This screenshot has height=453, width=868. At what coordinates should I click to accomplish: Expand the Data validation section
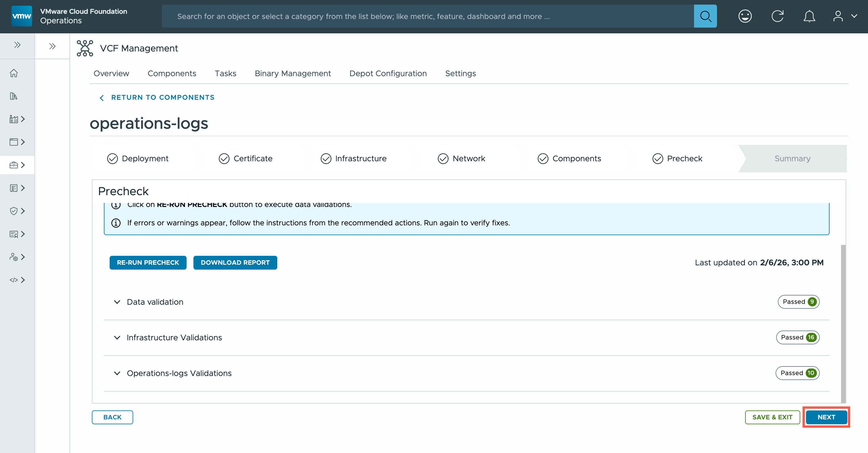pos(117,302)
